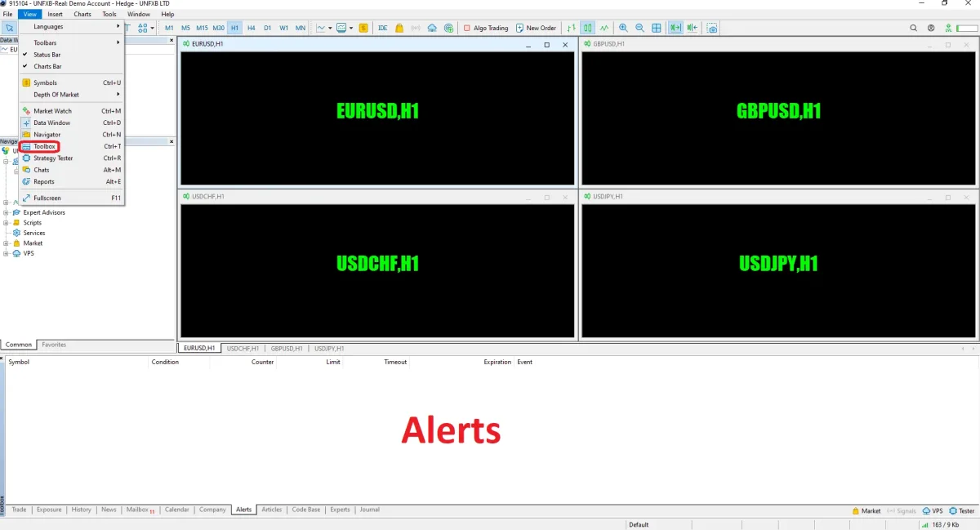Click the Tester button in Toolbox corner
The image size is (980, 530).
962,510
